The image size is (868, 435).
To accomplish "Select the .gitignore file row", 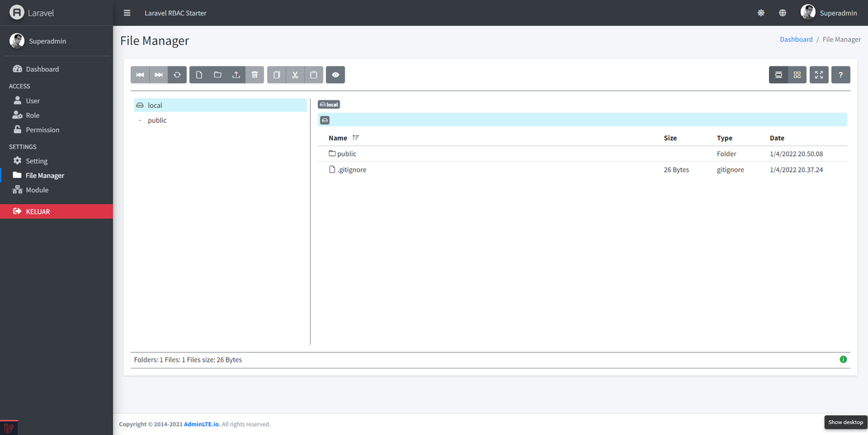I will (583, 170).
